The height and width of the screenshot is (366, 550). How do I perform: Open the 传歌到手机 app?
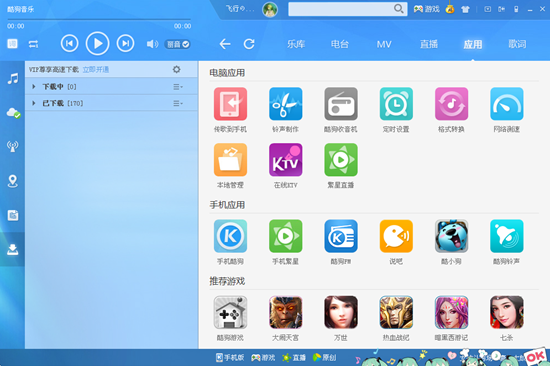point(230,104)
